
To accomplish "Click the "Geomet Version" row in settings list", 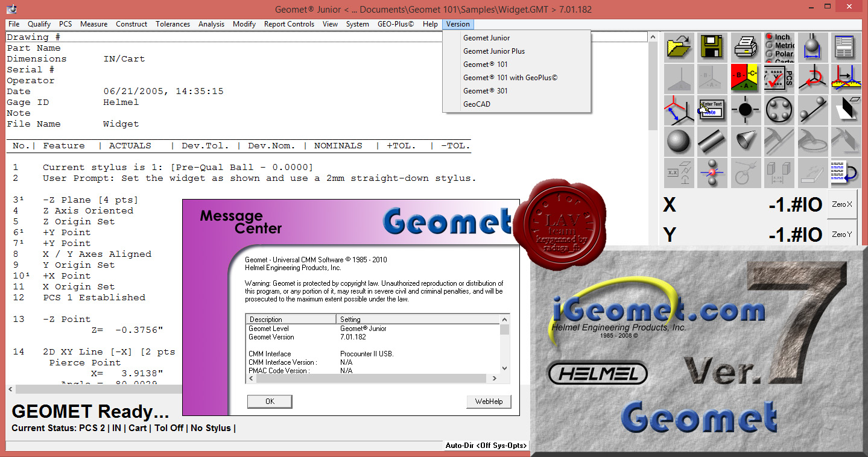I will point(373,337).
